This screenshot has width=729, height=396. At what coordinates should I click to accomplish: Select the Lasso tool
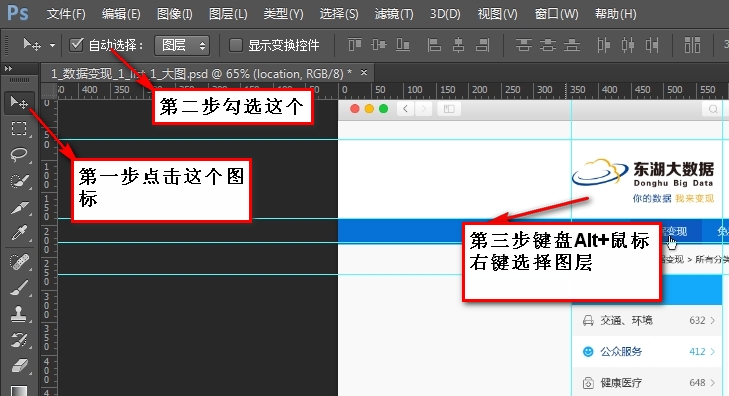pos(19,154)
